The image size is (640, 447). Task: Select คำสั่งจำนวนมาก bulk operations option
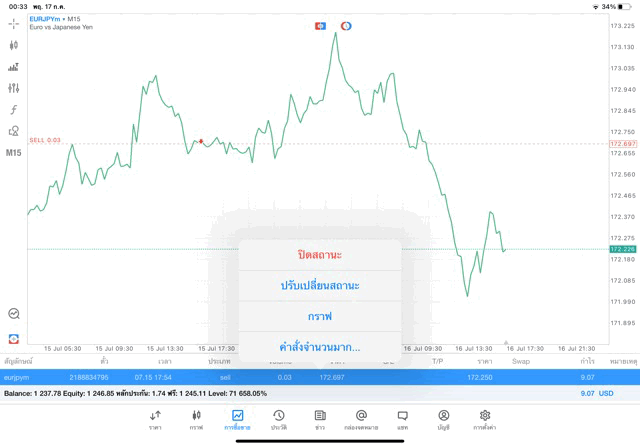[x=319, y=347]
